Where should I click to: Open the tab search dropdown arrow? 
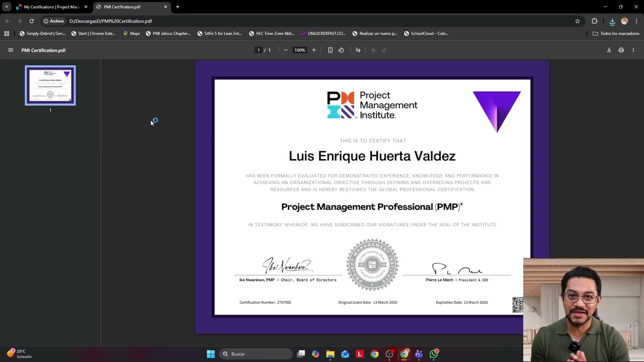[7, 7]
